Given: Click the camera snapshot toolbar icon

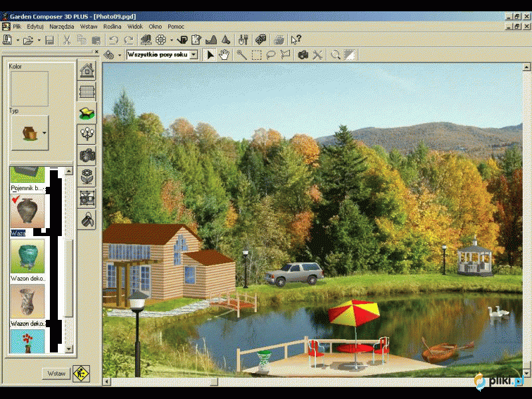Looking at the screenshot, I should [303, 55].
